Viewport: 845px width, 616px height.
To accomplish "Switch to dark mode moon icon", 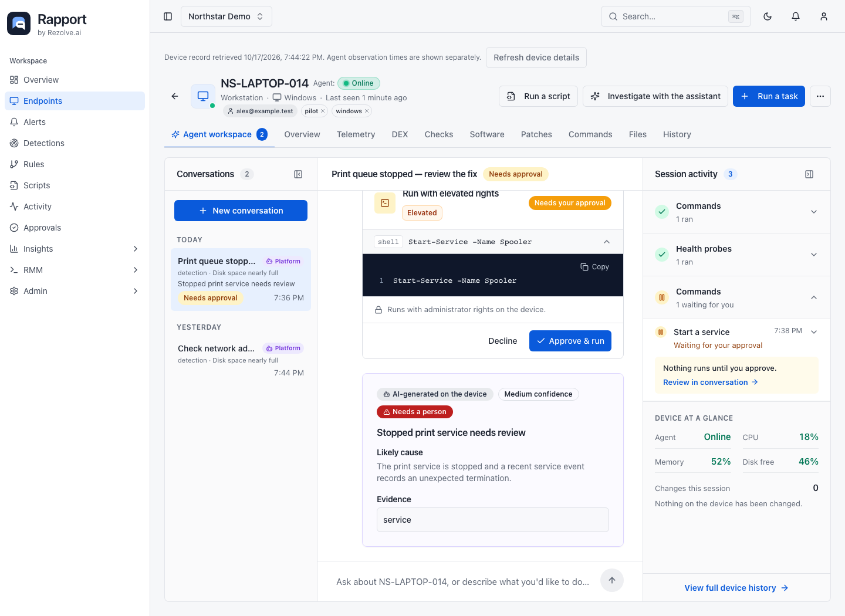I will coord(768,16).
